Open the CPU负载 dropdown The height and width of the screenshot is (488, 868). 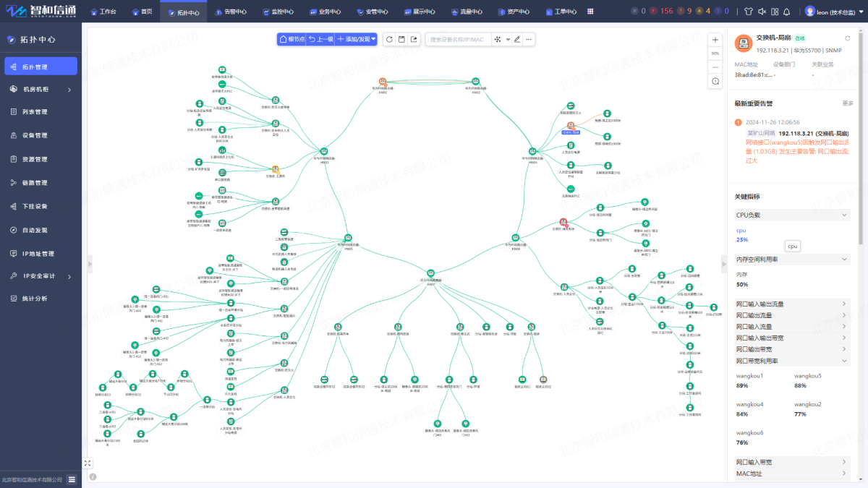pos(793,215)
